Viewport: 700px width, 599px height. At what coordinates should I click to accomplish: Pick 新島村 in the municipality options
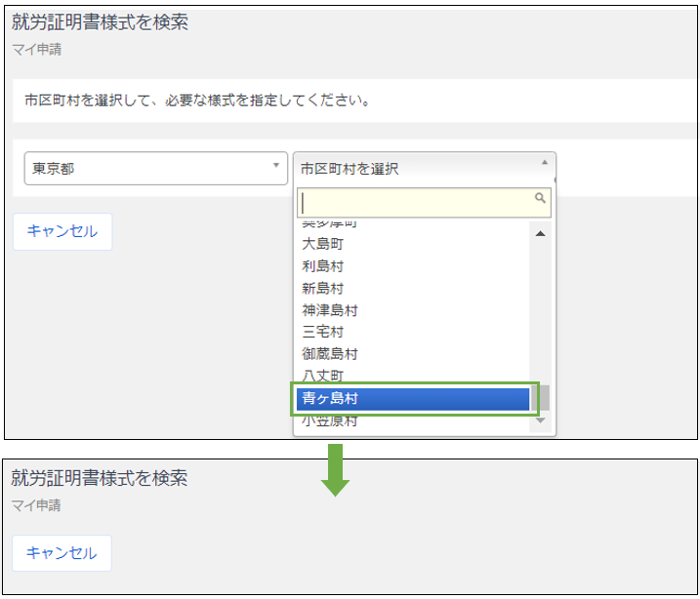(322, 289)
